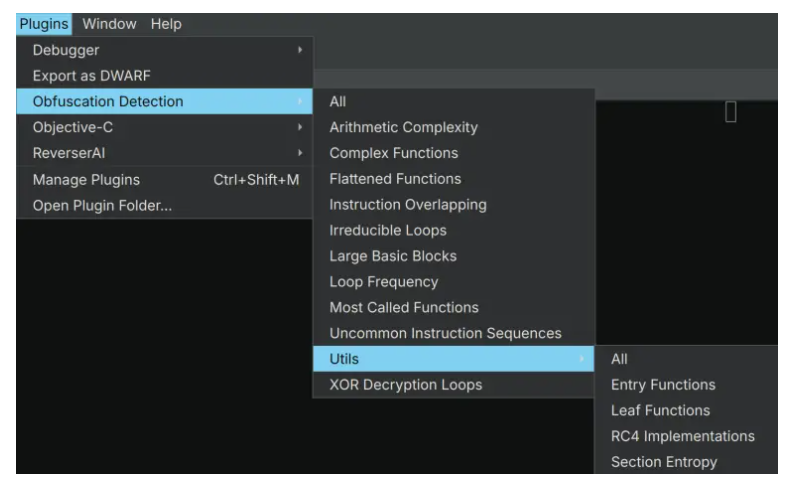The width and height of the screenshot is (801, 485).
Task: Select Entry Functions under Utils
Action: pos(687,385)
